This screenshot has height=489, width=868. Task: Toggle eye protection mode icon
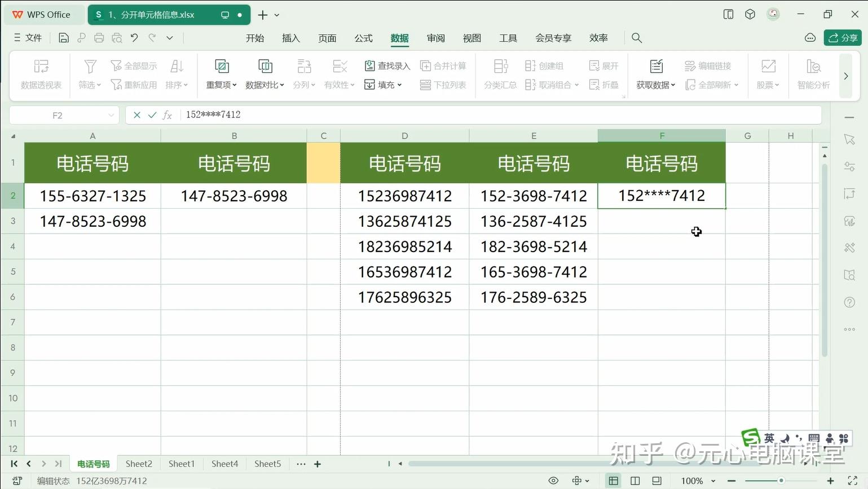tap(553, 481)
